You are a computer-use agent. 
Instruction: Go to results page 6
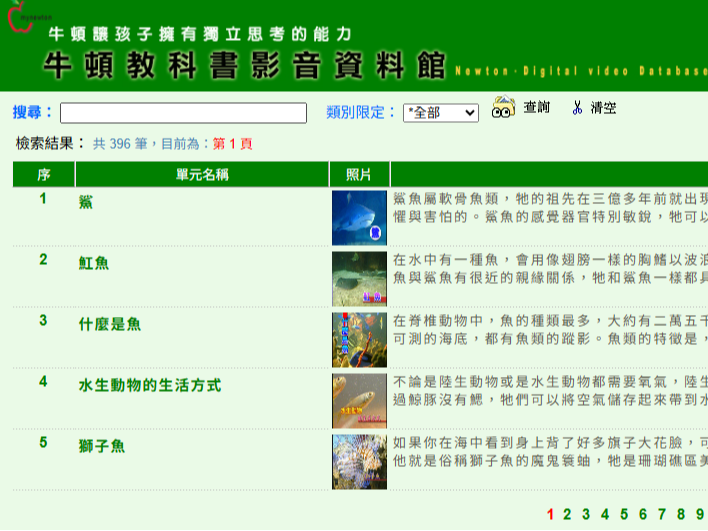click(643, 514)
